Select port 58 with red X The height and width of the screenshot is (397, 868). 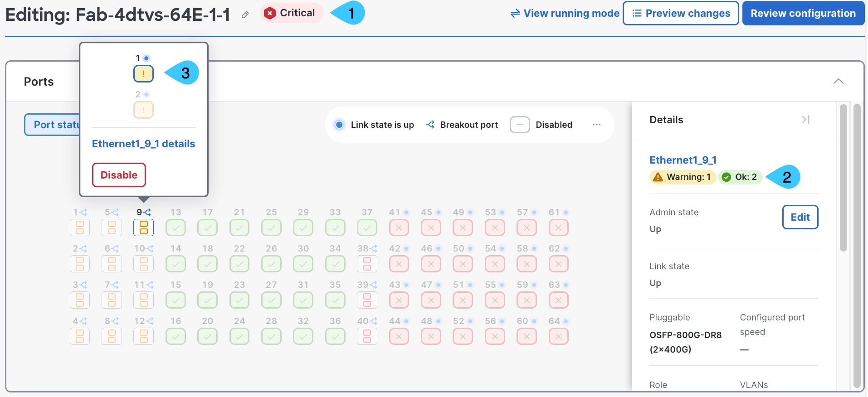tap(527, 264)
